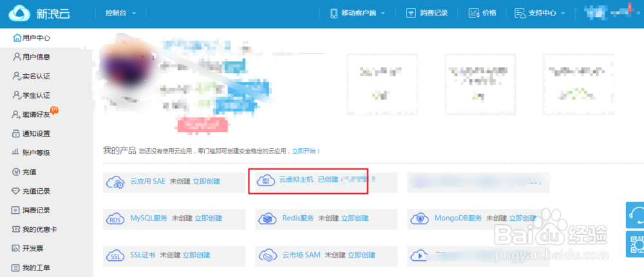Viewport: 644px width, 277px height.
Task: Click 立即创建 for MongoDB服务
Action: pyautogui.click(x=523, y=218)
